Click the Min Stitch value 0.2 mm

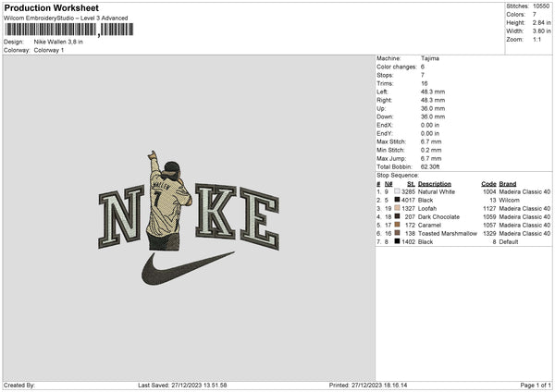(x=431, y=150)
